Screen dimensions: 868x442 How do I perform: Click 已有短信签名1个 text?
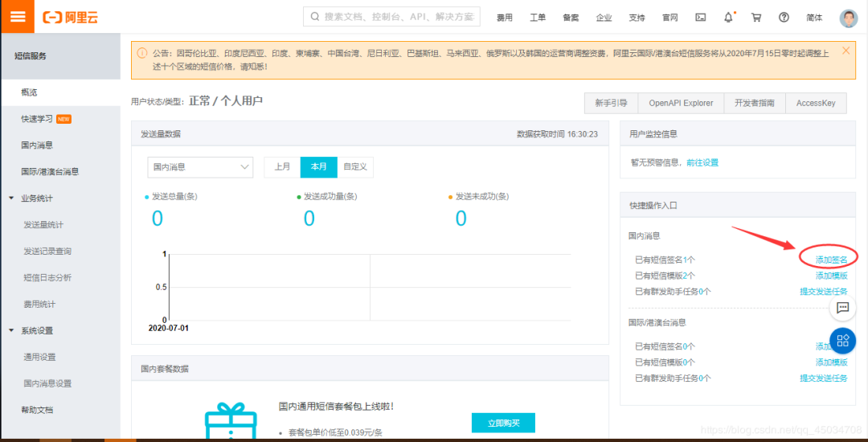(665, 260)
